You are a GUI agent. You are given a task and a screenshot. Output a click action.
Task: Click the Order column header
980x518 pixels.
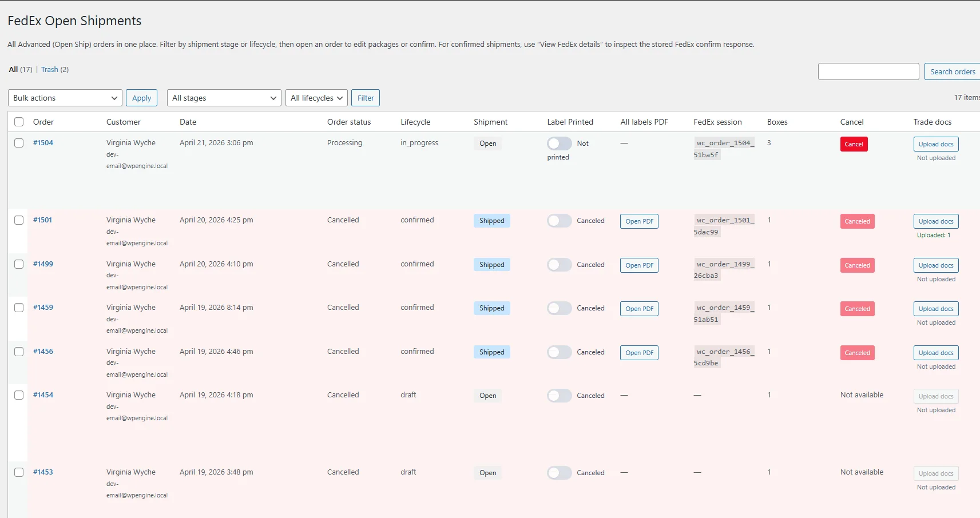click(x=43, y=122)
